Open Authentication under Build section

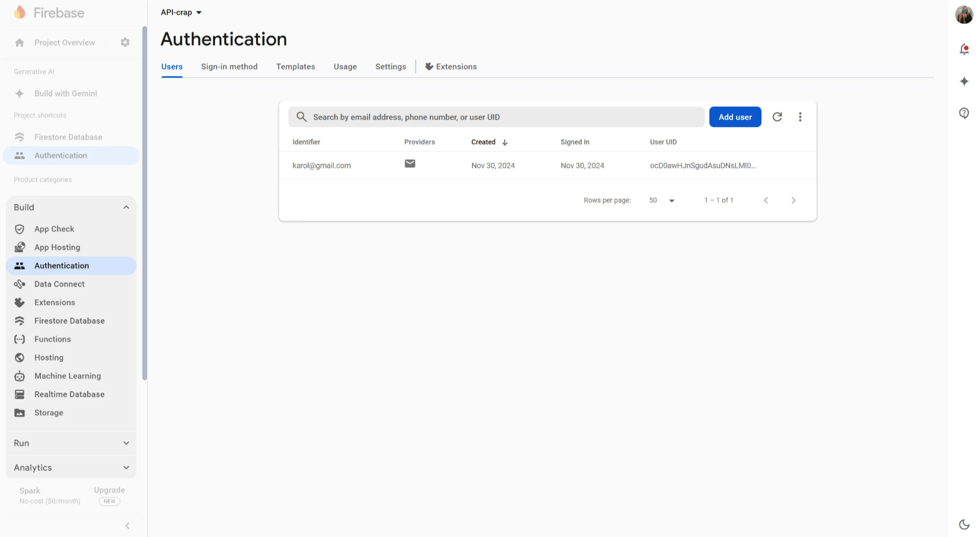click(x=71, y=266)
